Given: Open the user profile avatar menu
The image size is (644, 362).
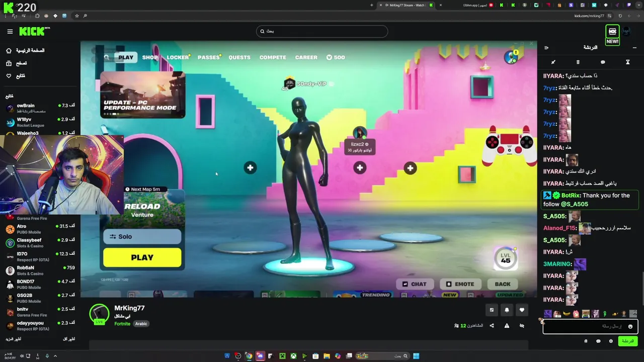Looking at the screenshot, I should point(626,32).
